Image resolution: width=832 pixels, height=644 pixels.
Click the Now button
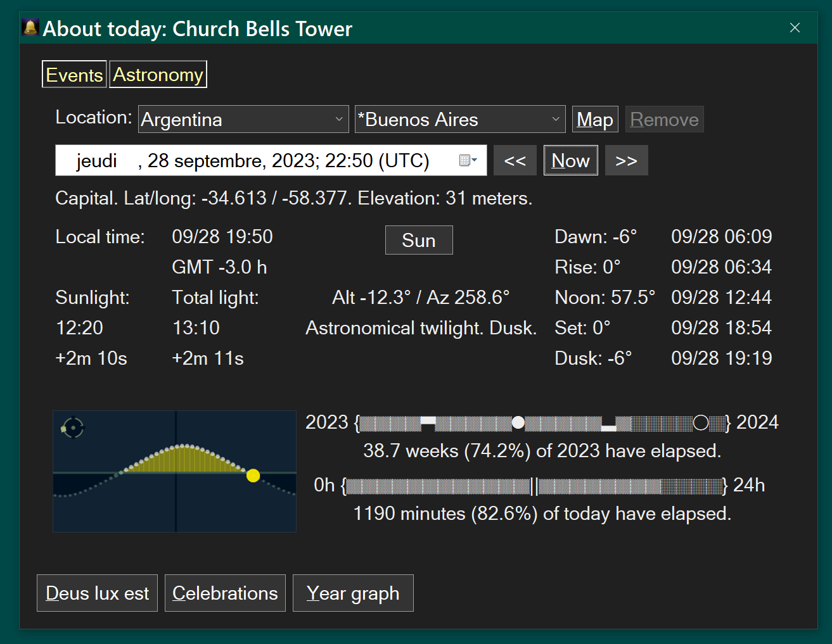click(x=570, y=161)
